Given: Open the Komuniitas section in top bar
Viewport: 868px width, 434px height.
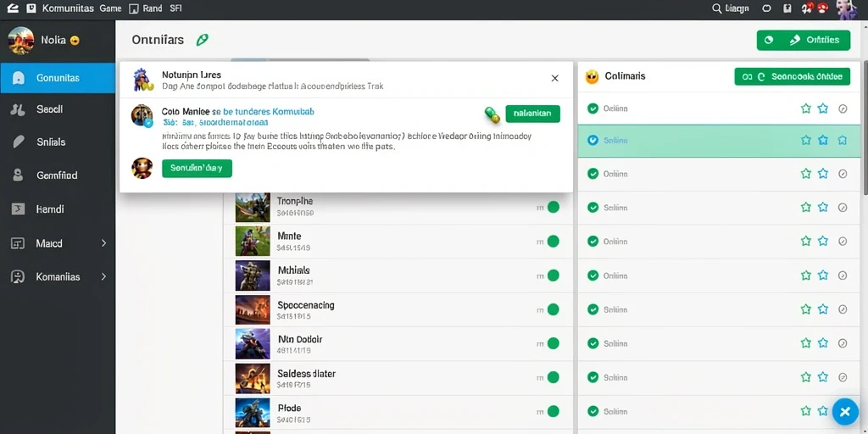Looking at the screenshot, I should click(68, 8).
